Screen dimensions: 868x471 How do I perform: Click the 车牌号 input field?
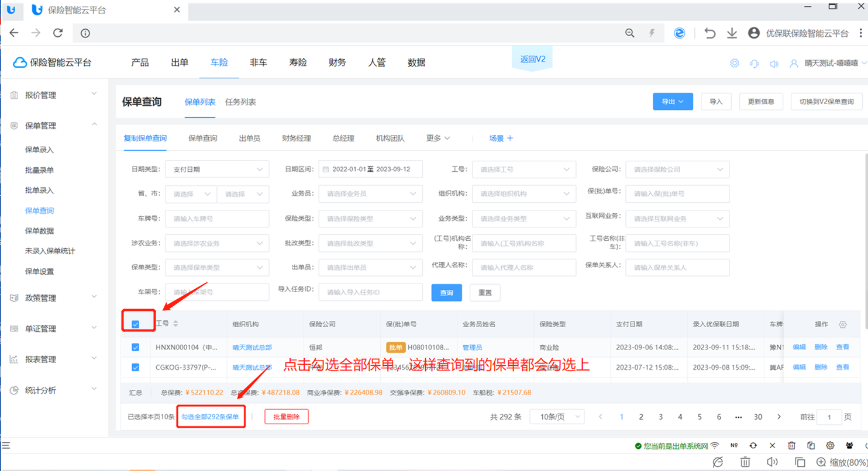click(218, 219)
